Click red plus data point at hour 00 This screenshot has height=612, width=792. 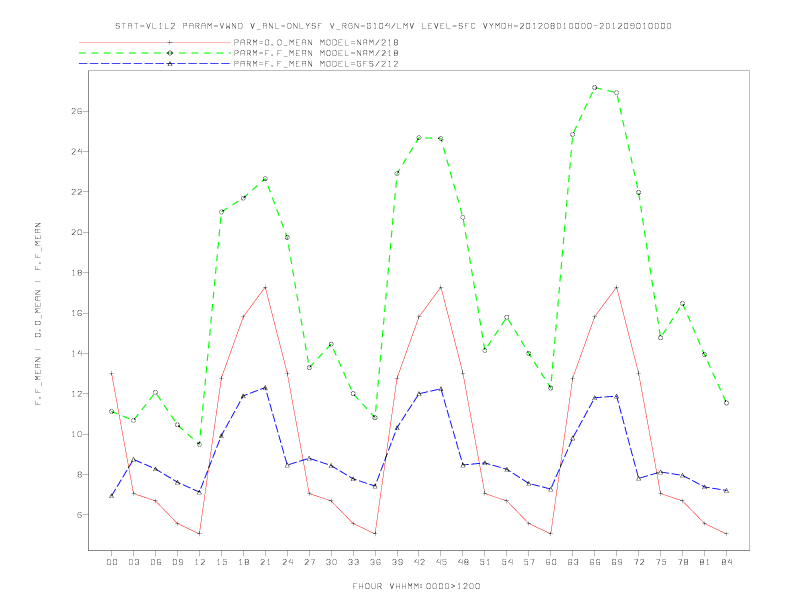click(112, 374)
